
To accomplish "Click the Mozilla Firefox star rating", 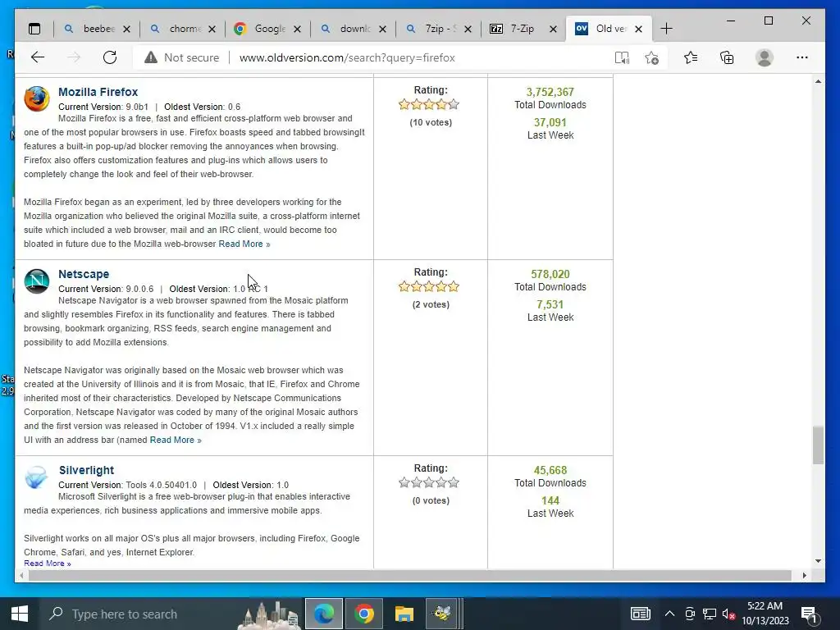I will [x=429, y=104].
